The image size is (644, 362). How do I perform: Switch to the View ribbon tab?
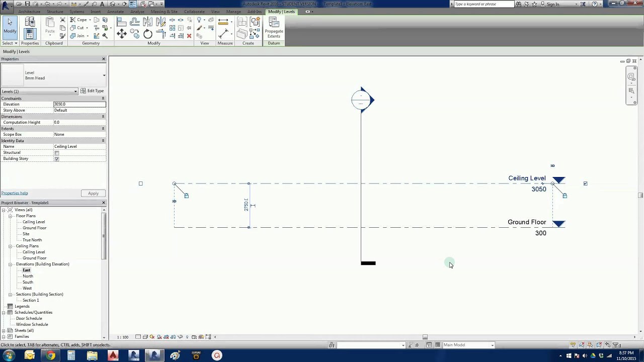point(215,12)
